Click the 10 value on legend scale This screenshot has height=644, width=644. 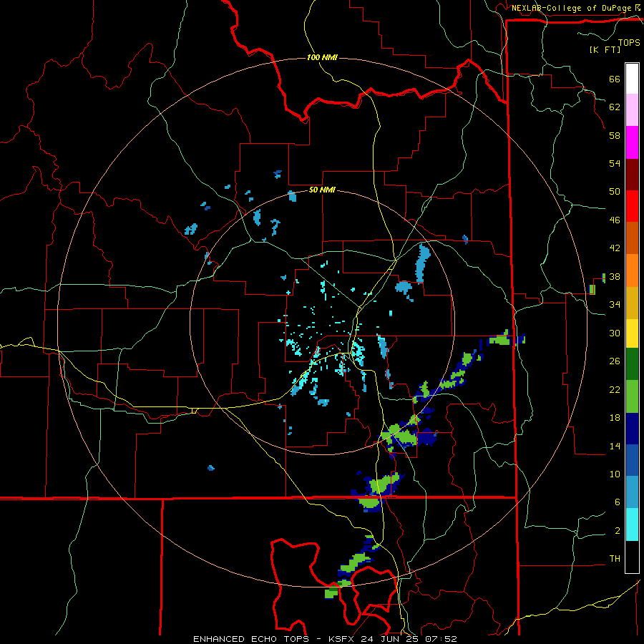pyautogui.click(x=615, y=474)
